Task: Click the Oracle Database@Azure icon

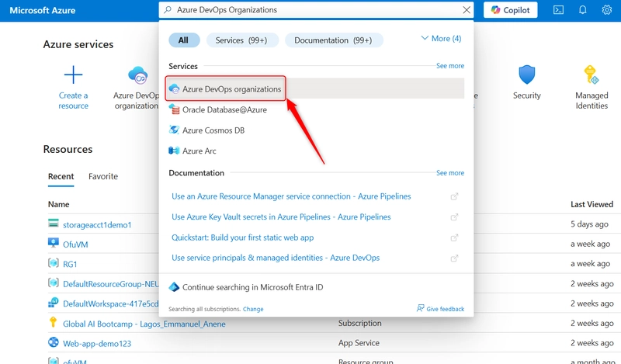Action: click(174, 109)
